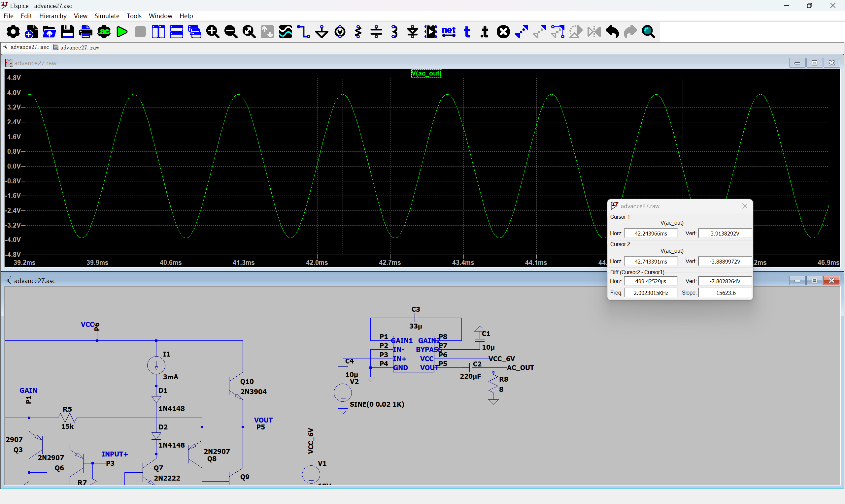Select the Place Inductor tool
This screenshot has width=845, height=504.
pos(394,32)
